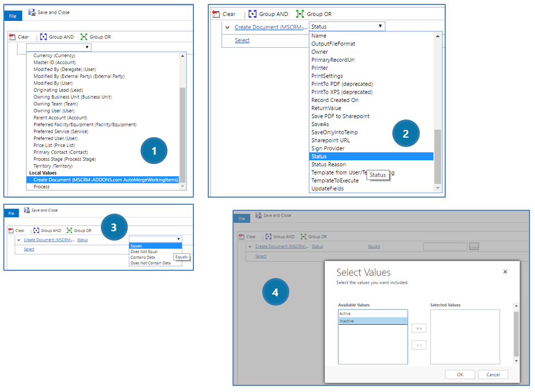The height and width of the screenshot is (392, 535).
Task: Click the Clear icon in panel 3
Action: pos(10,231)
